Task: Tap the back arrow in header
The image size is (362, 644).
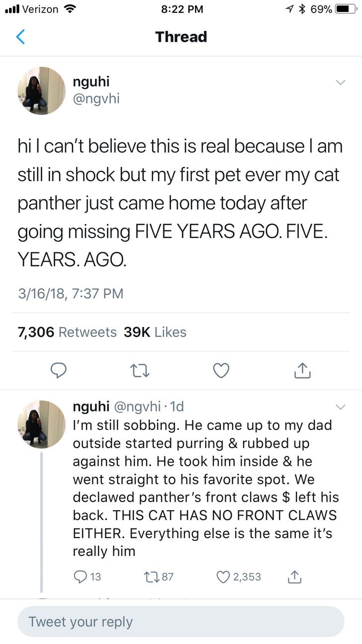Action: (x=20, y=37)
